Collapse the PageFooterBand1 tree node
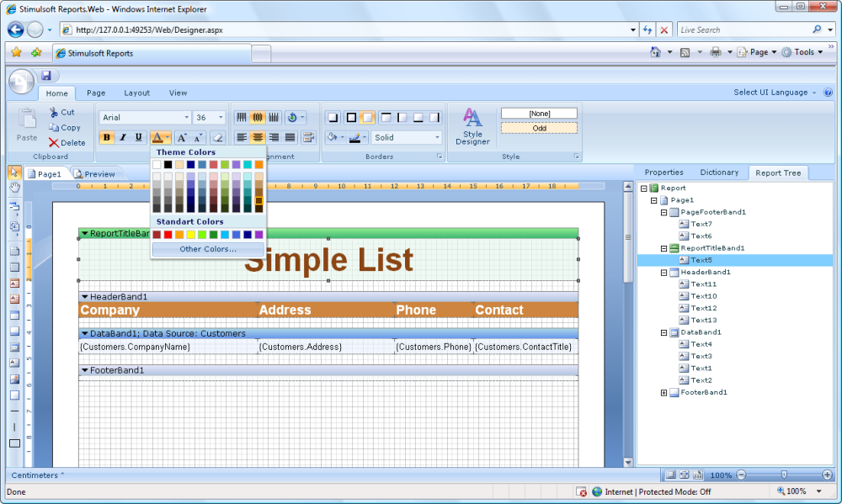 [663, 212]
